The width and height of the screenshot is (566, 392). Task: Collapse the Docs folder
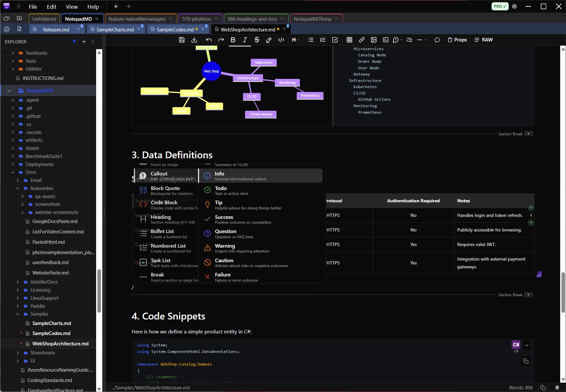tap(13, 172)
